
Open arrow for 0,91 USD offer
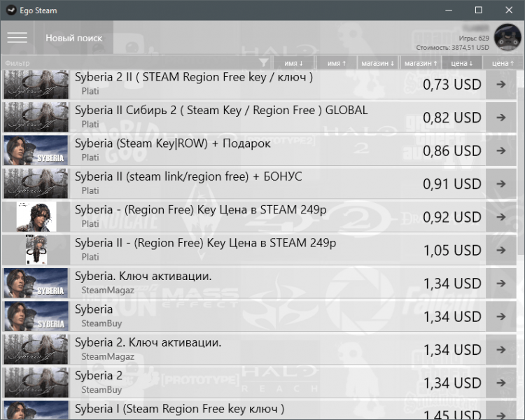501,183
